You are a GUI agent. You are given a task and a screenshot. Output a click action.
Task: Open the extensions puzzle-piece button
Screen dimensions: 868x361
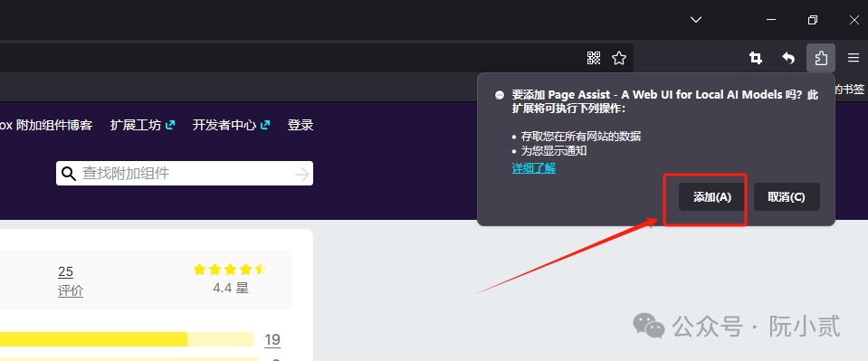[x=821, y=58]
